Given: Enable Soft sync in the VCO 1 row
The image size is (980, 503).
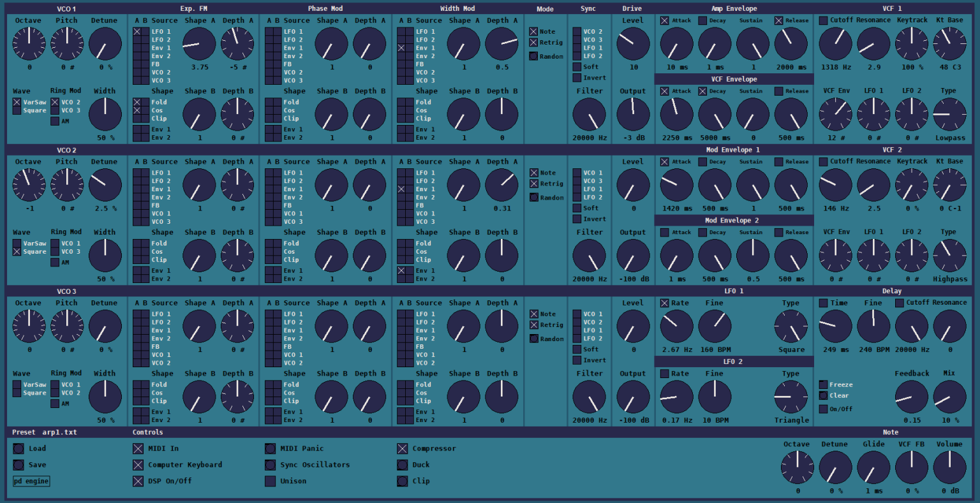Looking at the screenshot, I should [x=577, y=66].
